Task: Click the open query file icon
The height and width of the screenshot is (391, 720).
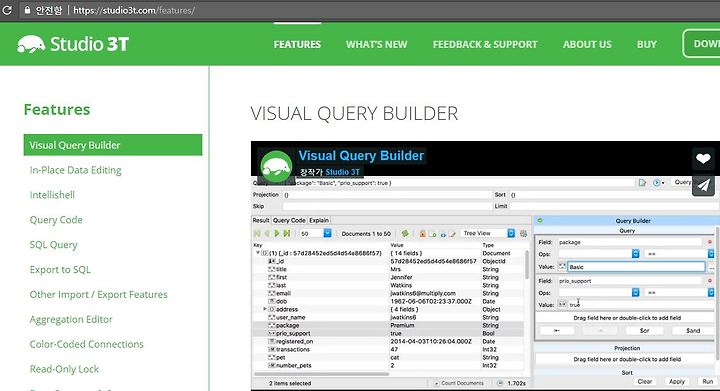Action: (x=642, y=183)
